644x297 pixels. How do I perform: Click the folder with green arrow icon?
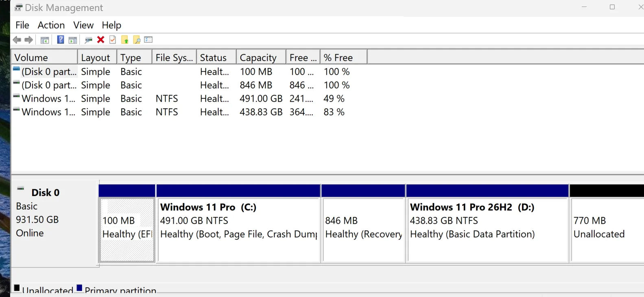[125, 40]
